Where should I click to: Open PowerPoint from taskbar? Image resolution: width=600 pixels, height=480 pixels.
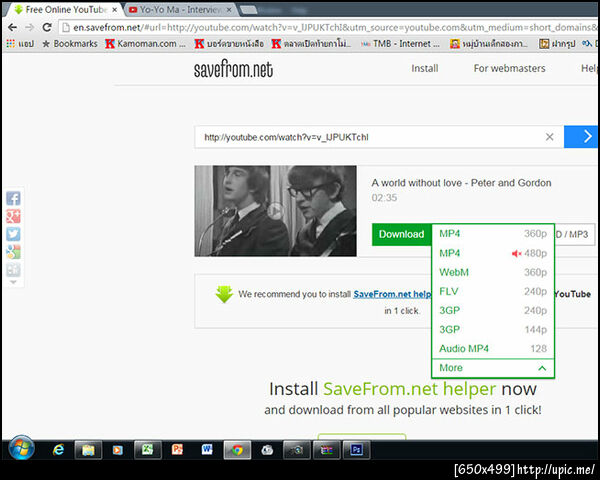coord(177,450)
